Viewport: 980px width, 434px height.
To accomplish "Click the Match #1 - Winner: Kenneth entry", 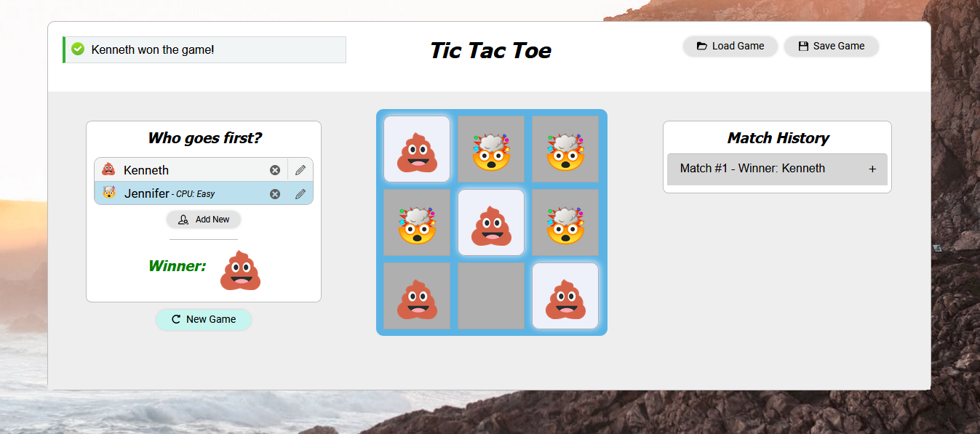I will tap(777, 169).
